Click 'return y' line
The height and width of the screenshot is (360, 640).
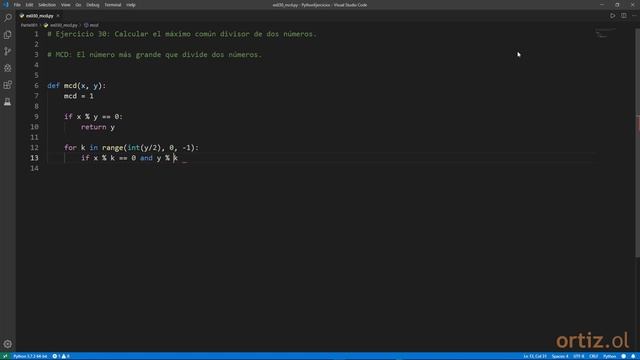98,127
